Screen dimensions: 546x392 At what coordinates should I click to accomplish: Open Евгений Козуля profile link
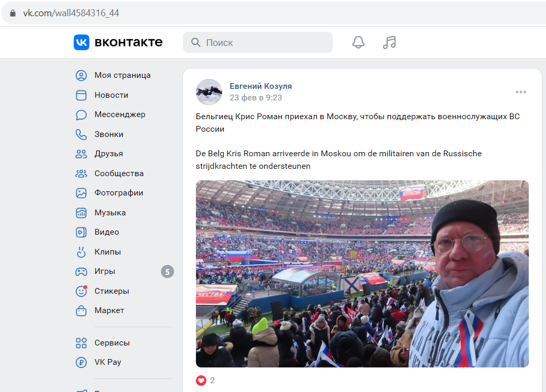261,86
